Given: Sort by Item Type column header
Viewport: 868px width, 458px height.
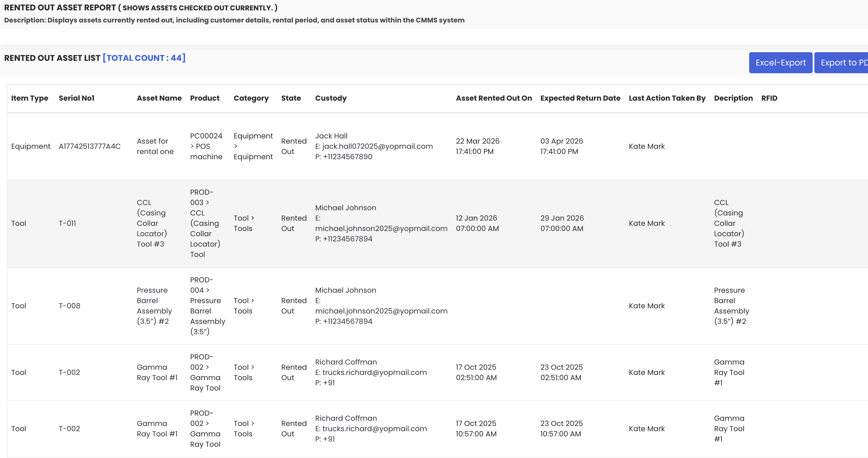Looking at the screenshot, I should tap(30, 98).
